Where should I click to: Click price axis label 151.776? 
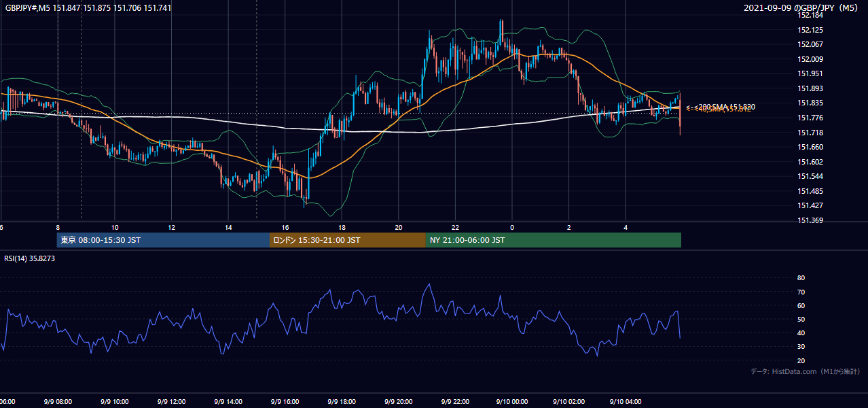click(x=810, y=118)
